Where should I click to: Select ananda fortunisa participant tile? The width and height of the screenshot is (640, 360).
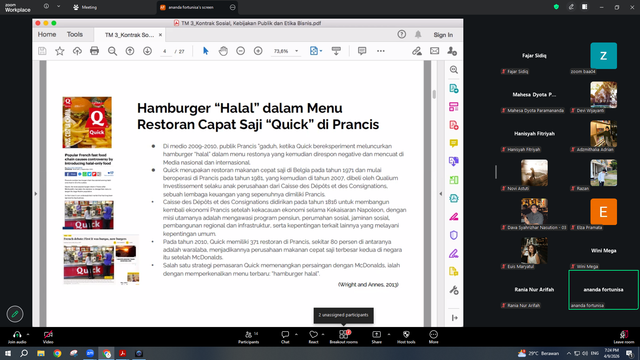[x=603, y=290]
